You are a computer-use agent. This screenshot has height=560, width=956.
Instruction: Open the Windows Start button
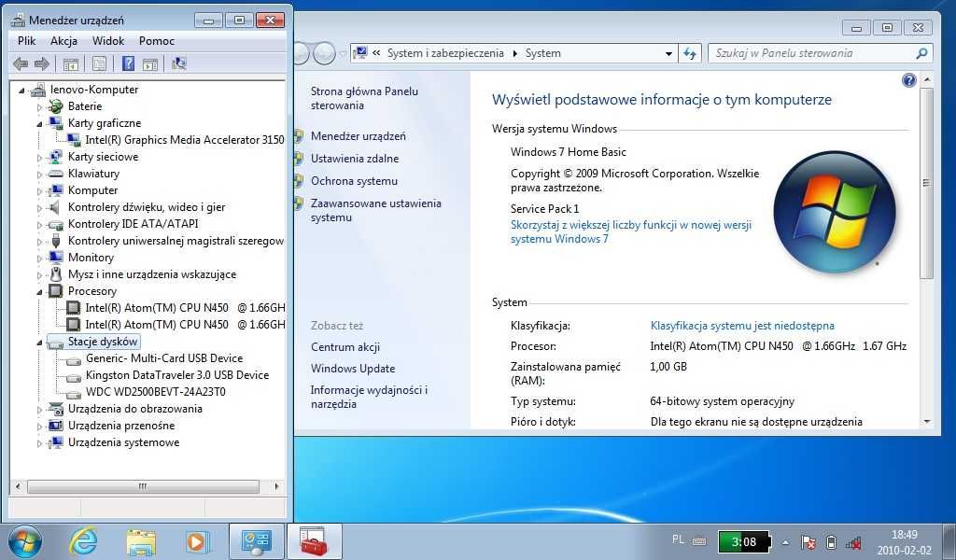pyautogui.click(x=25, y=541)
